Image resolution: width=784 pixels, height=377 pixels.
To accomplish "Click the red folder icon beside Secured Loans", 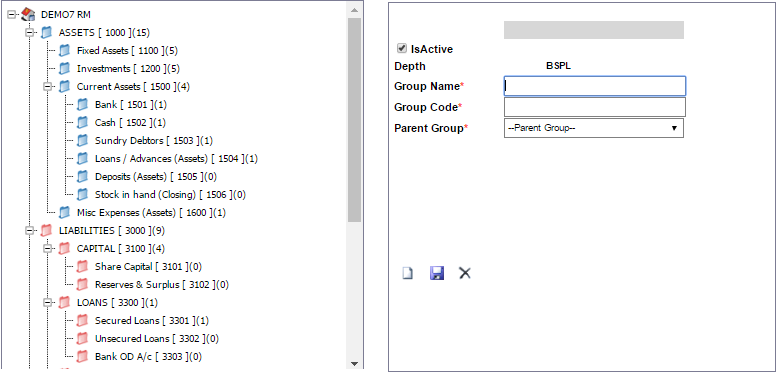I will click(82, 320).
